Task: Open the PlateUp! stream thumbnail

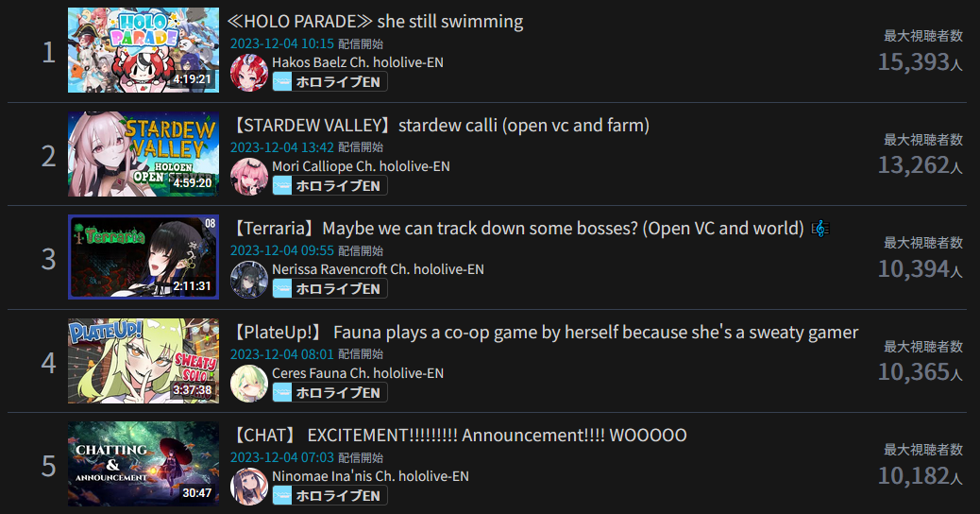Action: (144, 361)
